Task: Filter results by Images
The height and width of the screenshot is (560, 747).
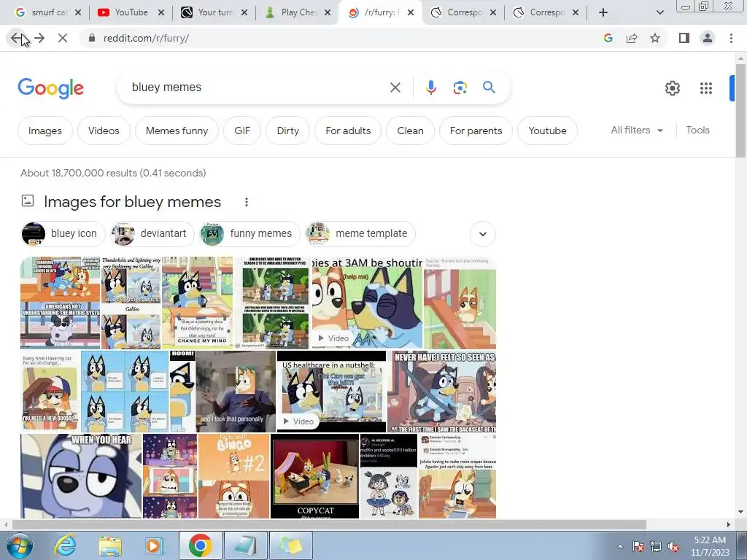Action: [44, 131]
